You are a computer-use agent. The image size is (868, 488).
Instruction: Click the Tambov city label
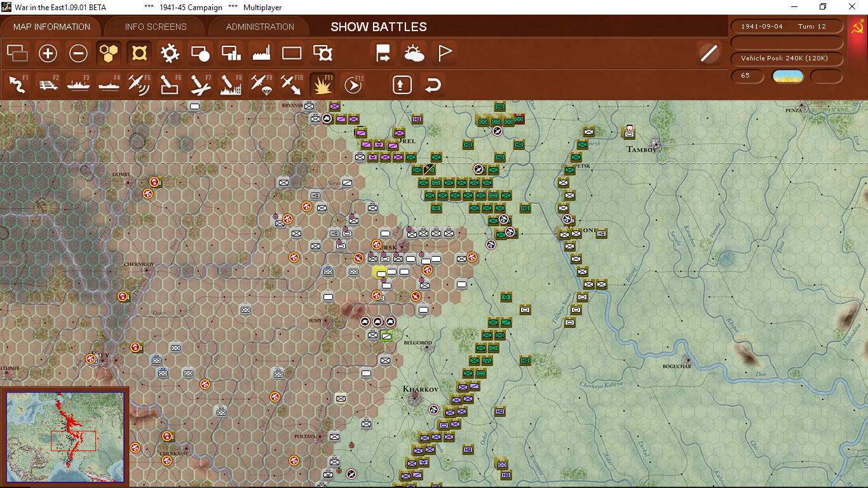tap(641, 149)
